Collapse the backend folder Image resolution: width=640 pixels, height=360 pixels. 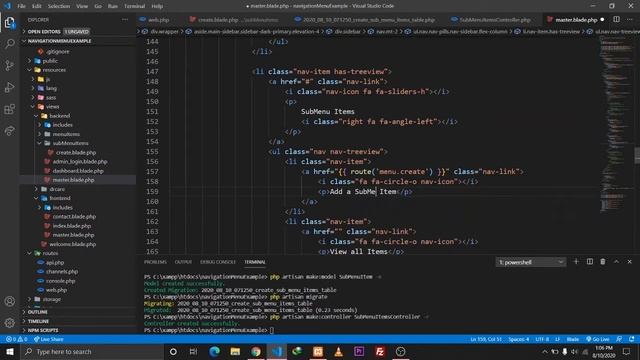click(60, 116)
